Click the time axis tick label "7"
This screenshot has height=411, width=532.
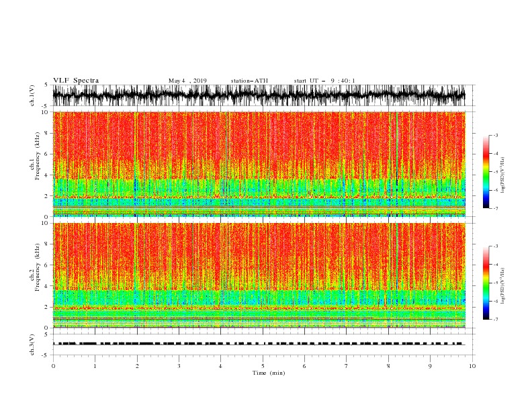click(x=346, y=366)
